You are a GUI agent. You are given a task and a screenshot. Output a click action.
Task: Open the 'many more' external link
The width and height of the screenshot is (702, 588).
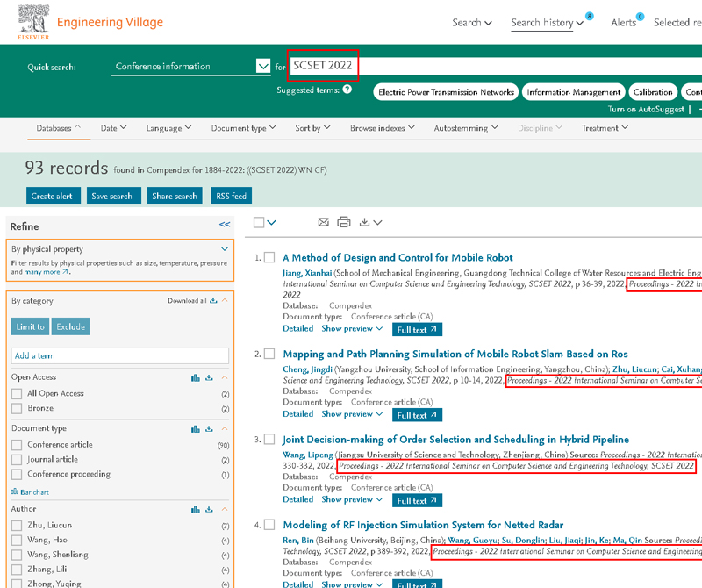pos(47,272)
